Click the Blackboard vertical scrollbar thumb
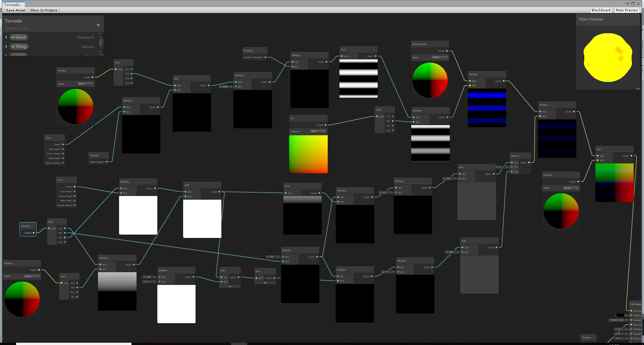The width and height of the screenshot is (644, 345). point(102,43)
